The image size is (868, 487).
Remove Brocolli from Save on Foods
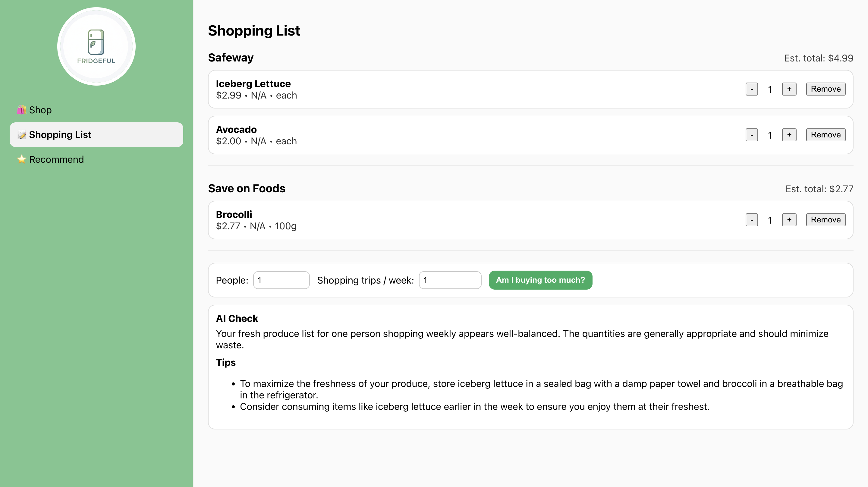[x=825, y=220]
